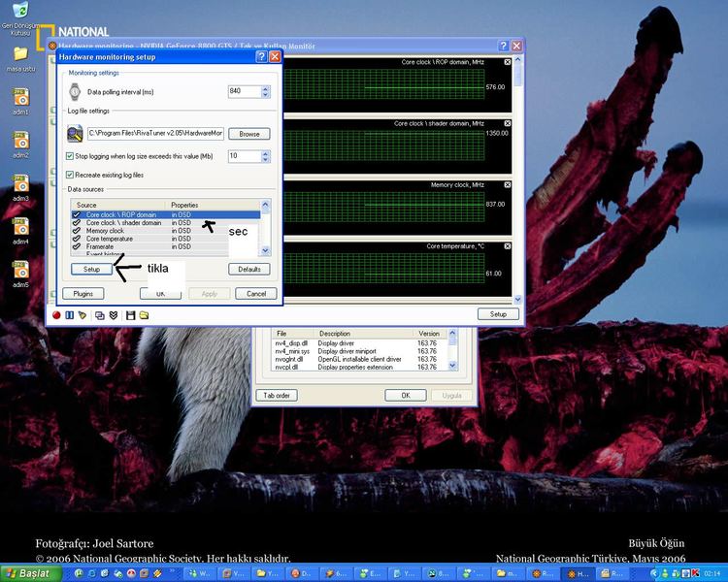This screenshot has width=728, height=582.
Task: Click the log size value field showing 10
Action: 245,156
